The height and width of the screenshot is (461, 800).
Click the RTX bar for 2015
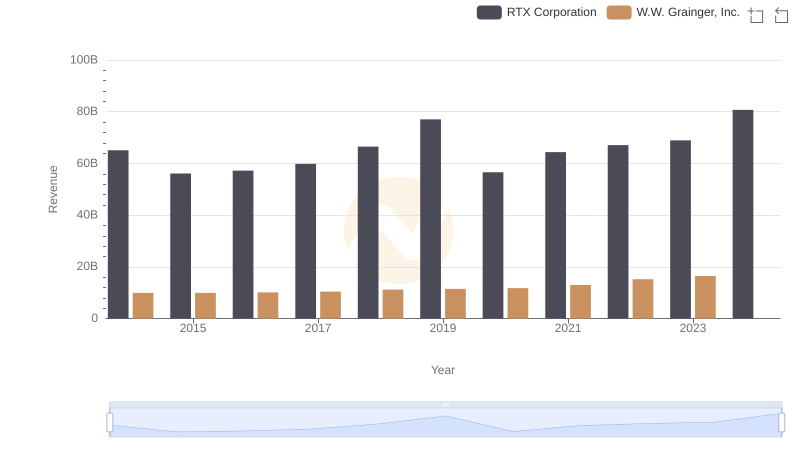point(181,246)
